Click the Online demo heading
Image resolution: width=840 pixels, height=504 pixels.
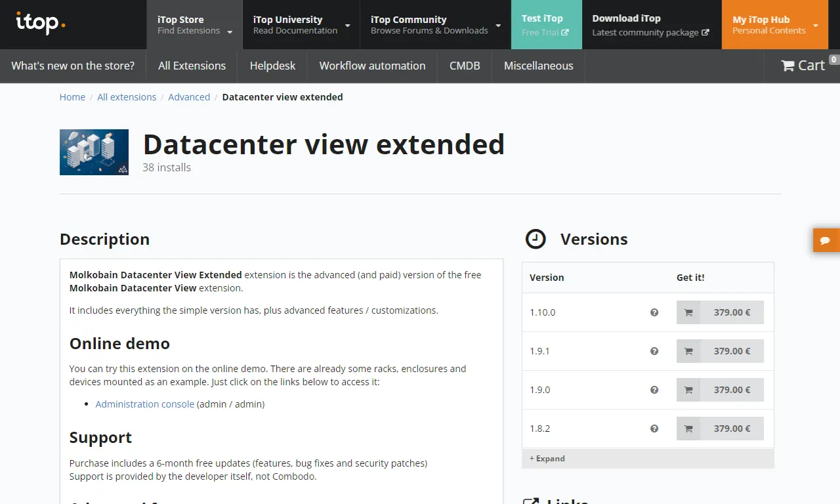click(119, 344)
